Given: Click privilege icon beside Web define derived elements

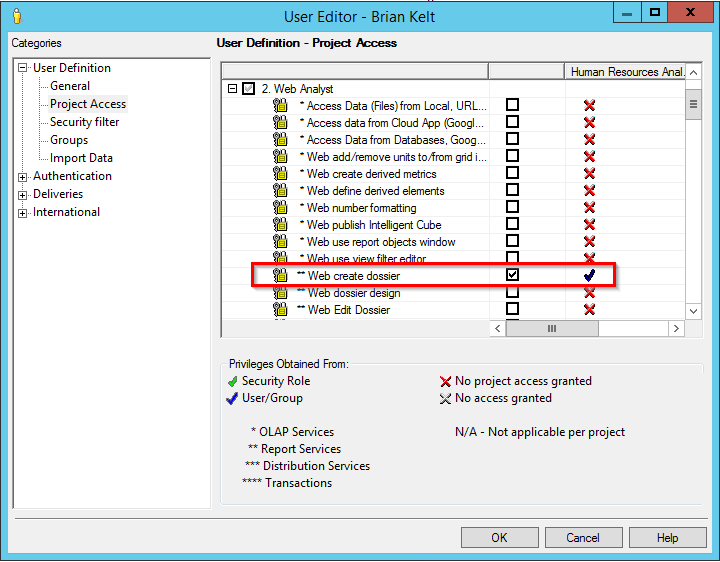Looking at the screenshot, I should click(x=281, y=191).
